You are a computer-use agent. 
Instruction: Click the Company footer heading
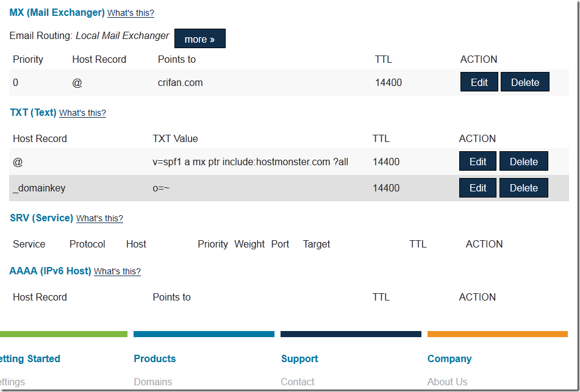coord(449,358)
